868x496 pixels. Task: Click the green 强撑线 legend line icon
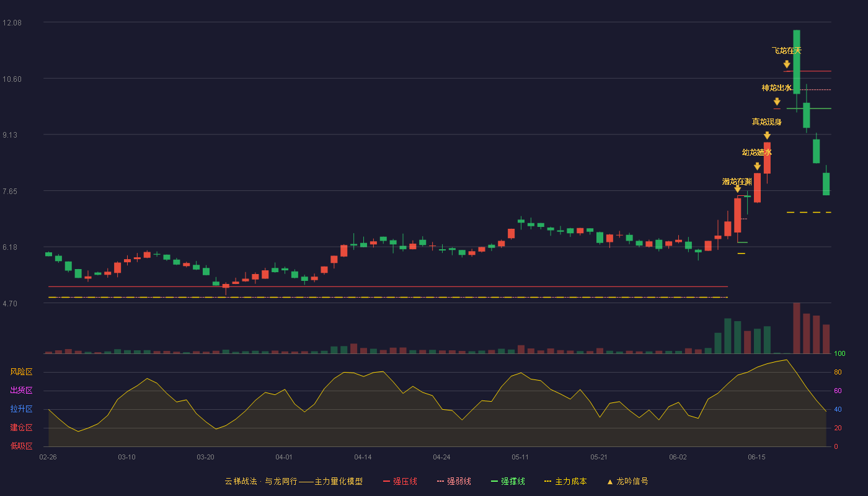[x=495, y=481]
